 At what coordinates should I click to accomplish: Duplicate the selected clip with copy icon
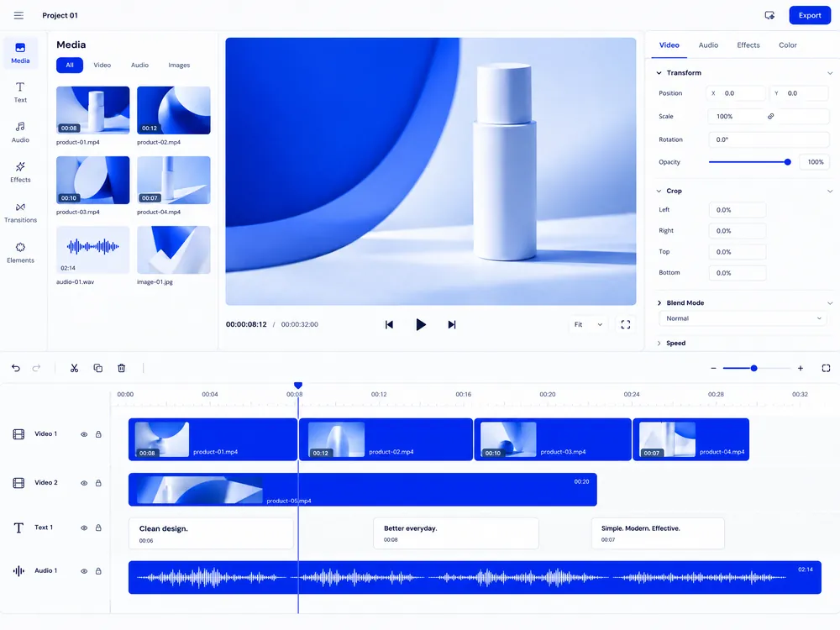(x=98, y=368)
